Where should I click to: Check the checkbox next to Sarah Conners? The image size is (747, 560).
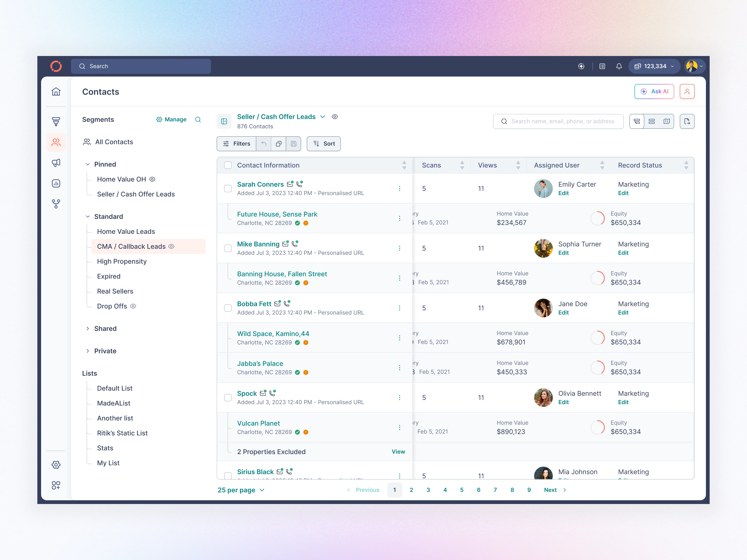(x=228, y=189)
